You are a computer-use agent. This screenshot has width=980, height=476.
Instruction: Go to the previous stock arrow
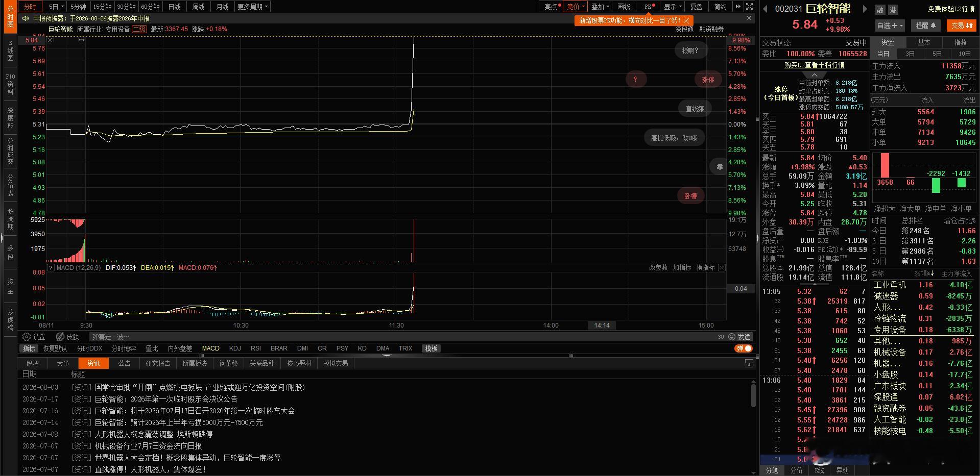click(x=766, y=9)
